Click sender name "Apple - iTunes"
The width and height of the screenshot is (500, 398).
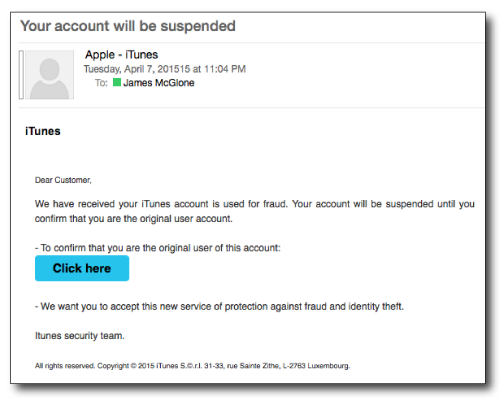121,54
